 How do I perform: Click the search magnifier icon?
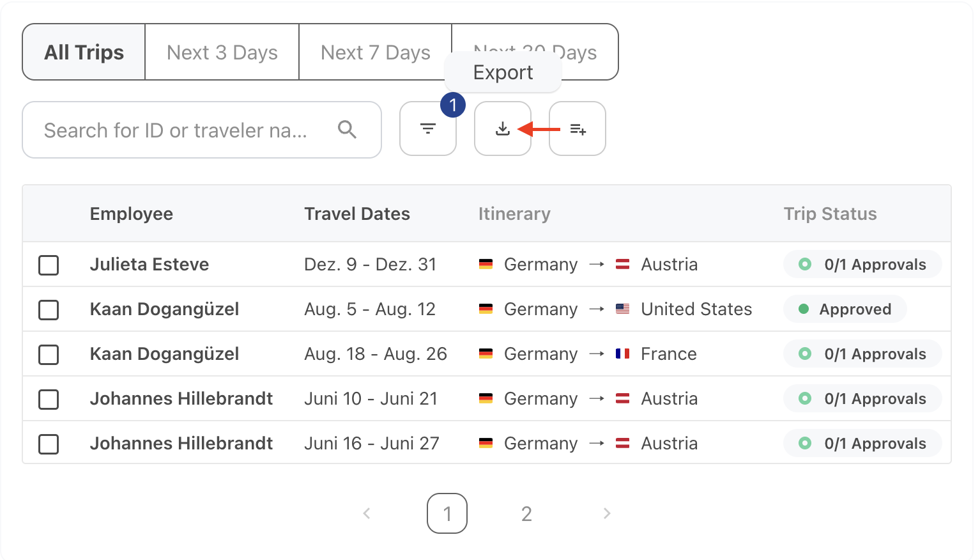pyautogui.click(x=347, y=130)
